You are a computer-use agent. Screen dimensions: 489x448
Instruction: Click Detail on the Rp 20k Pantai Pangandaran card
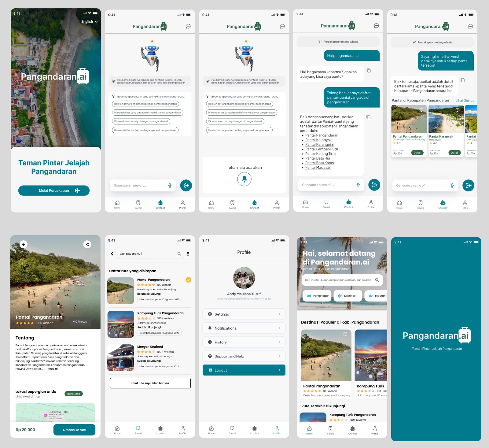click(417, 153)
